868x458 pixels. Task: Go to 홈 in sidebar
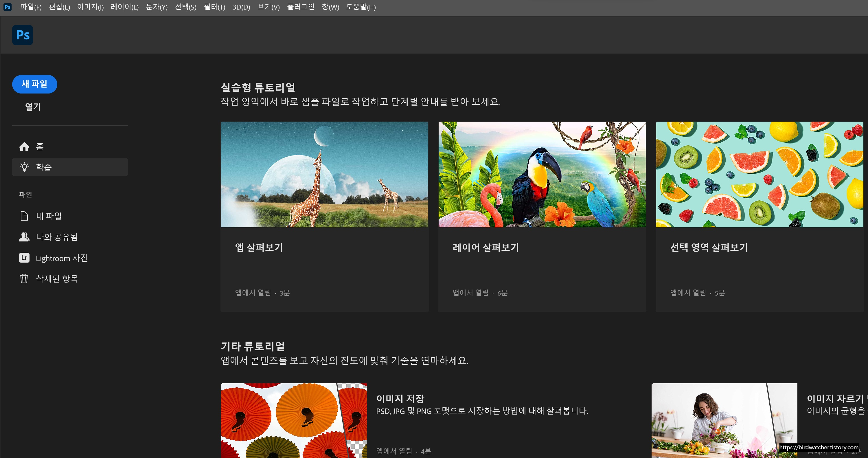point(70,146)
